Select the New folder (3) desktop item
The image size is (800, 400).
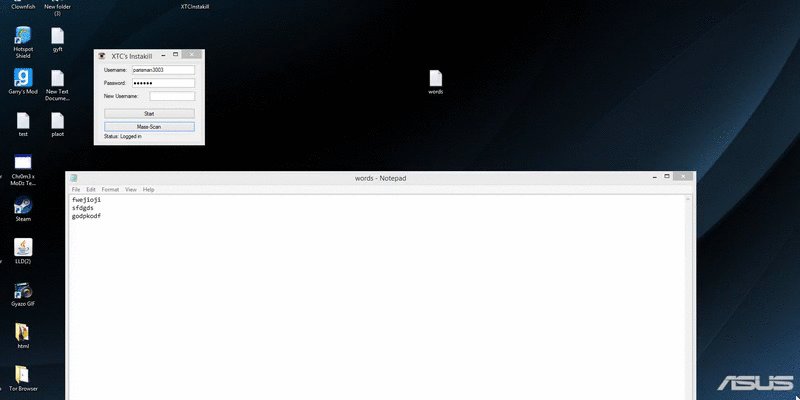58,8
